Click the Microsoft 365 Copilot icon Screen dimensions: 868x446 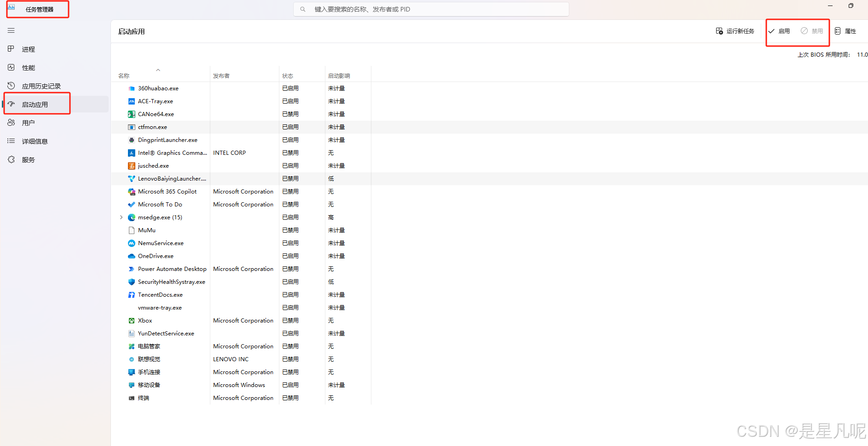click(132, 192)
